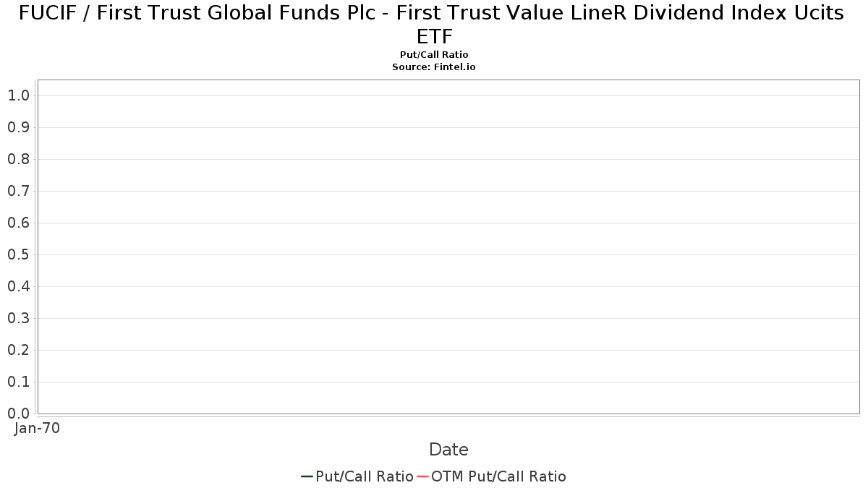
Task: Click the red OTM Put/Call Ratio legend swatch
Action: [x=422, y=476]
